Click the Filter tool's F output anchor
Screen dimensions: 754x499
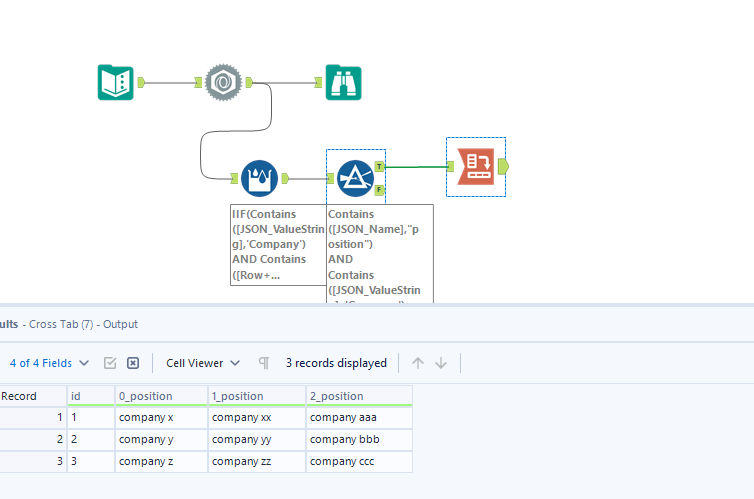(379, 190)
